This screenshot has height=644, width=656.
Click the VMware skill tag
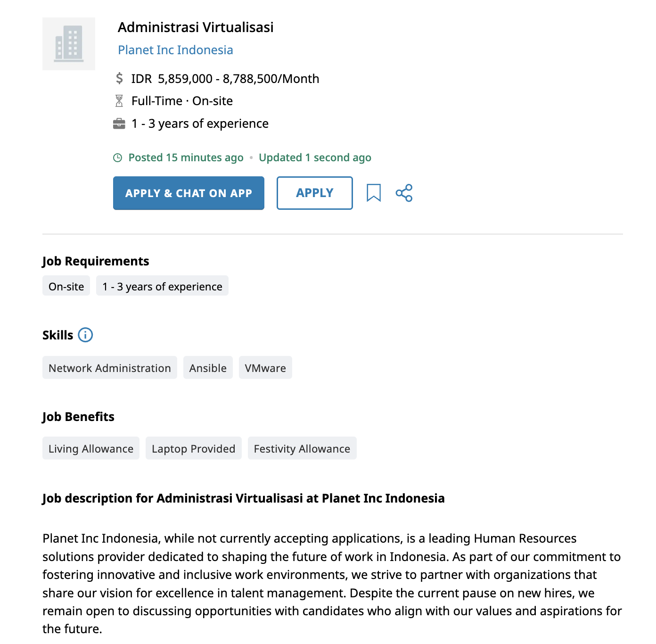pyautogui.click(x=265, y=368)
